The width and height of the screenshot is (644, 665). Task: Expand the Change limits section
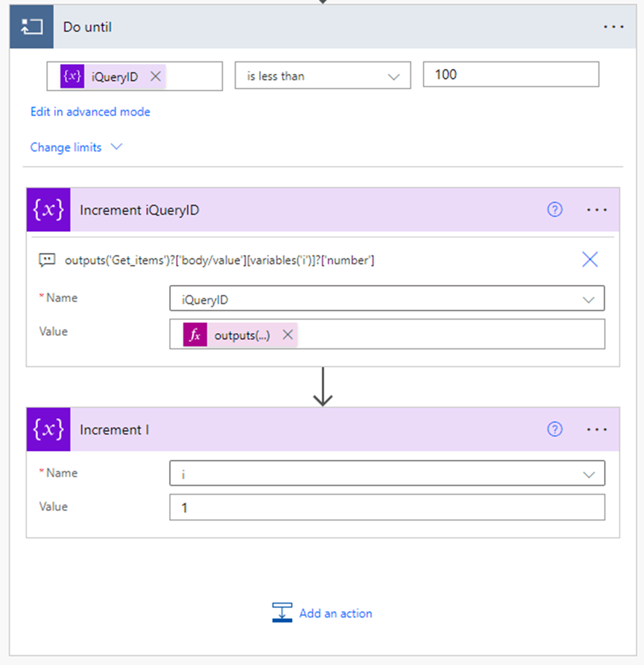76,147
